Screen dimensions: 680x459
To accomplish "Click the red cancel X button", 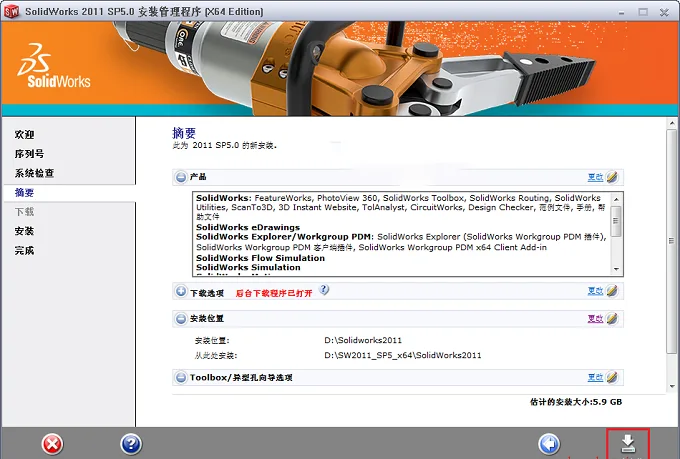I will 52,444.
